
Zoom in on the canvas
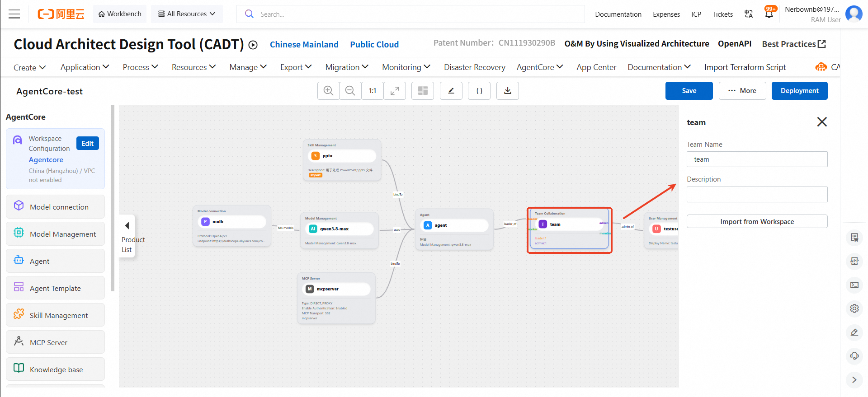coord(329,91)
